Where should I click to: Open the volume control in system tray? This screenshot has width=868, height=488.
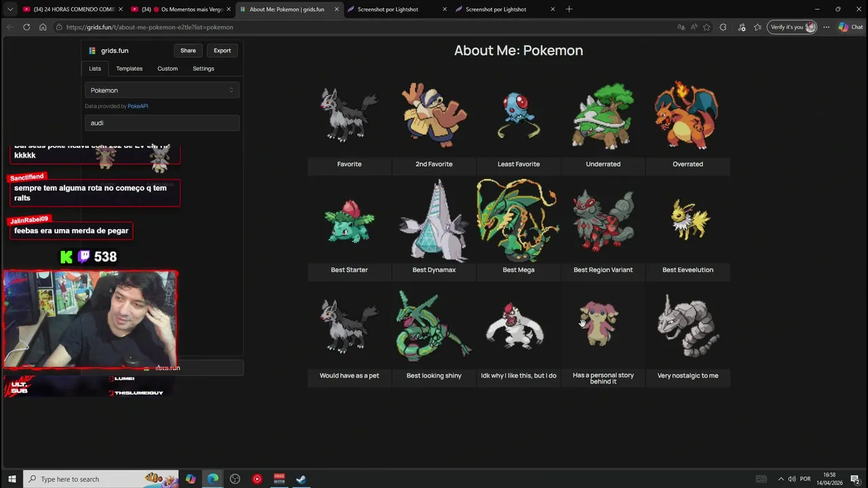coord(791,479)
